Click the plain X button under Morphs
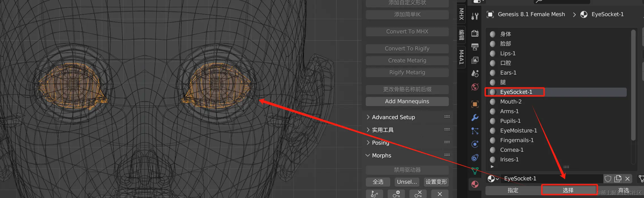 pyautogui.click(x=440, y=194)
